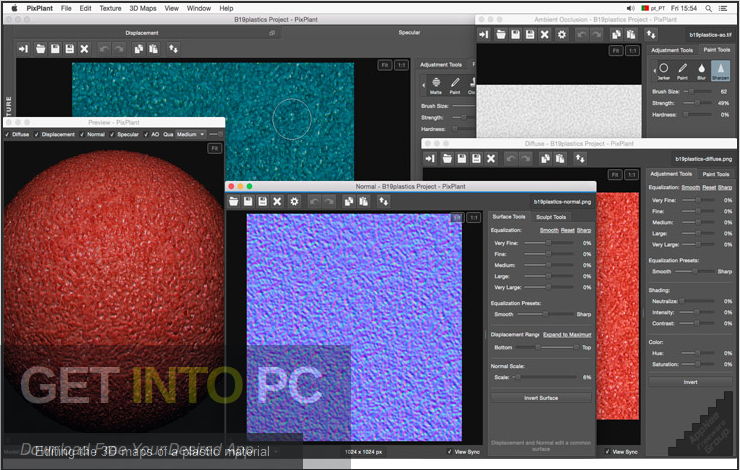Paste icon in Normal window toolbar

coord(363,201)
